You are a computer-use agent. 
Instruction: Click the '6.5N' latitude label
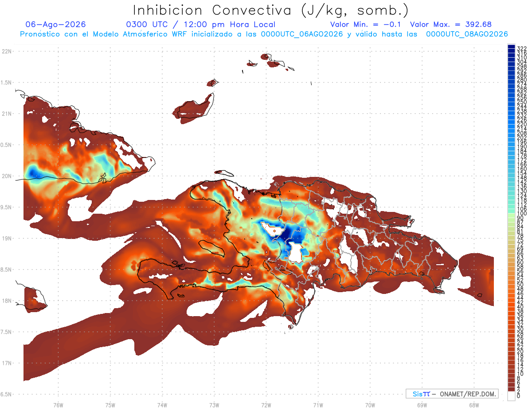click(7, 394)
